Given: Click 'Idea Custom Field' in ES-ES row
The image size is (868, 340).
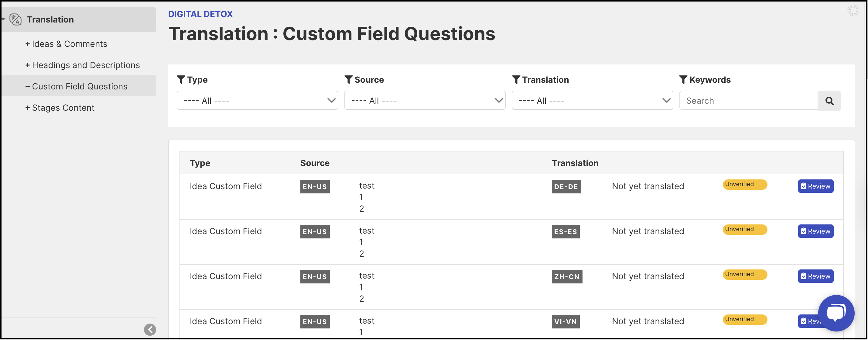Looking at the screenshot, I should pos(225,231).
